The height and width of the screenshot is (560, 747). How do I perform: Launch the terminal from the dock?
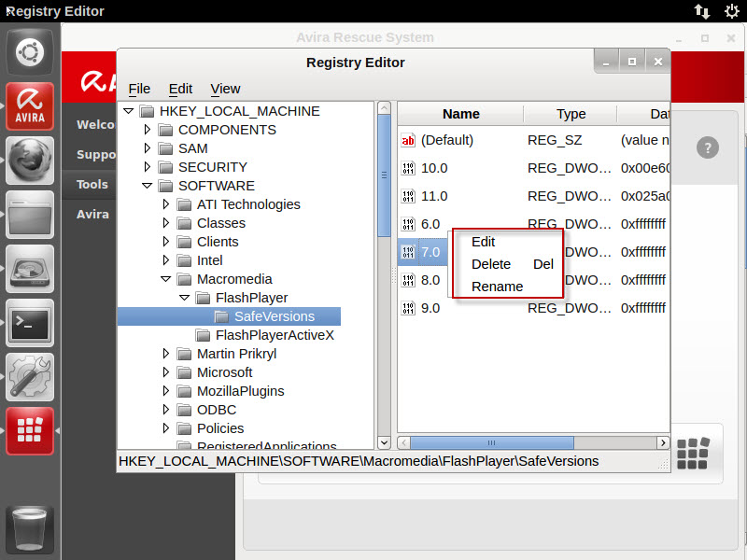tap(30, 323)
